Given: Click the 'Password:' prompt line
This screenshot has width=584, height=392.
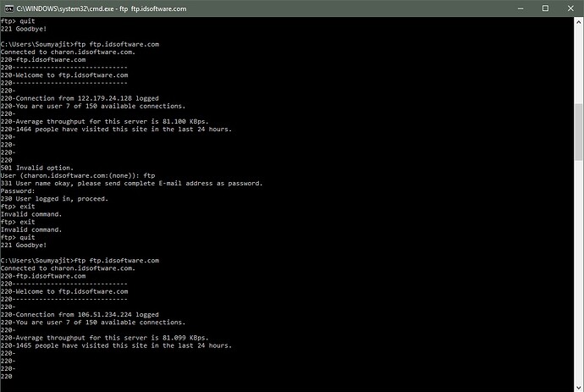Looking at the screenshot, I should click(18, 190).
